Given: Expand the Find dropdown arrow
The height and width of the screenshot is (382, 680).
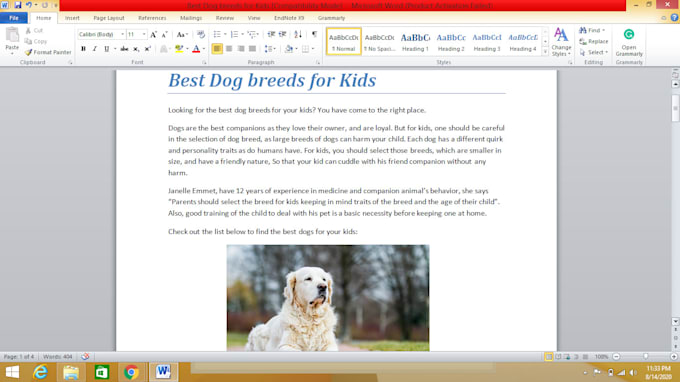Looking at the screenshot, I should click(x=603, y=30).
